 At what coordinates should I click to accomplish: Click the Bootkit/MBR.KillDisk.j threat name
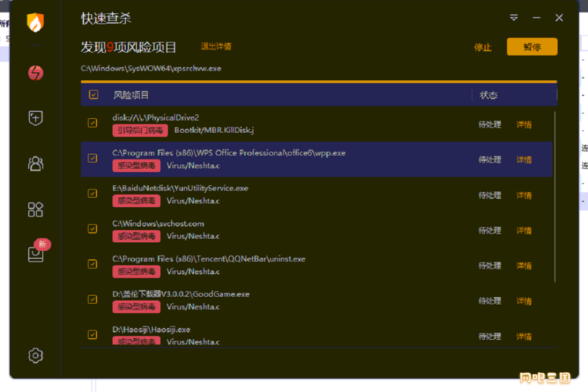click(x=214, y=130)
